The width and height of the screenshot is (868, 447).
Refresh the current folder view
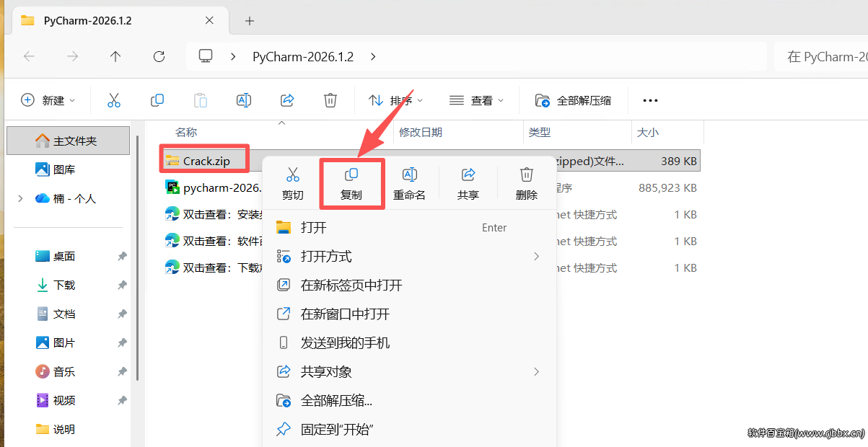159,56
